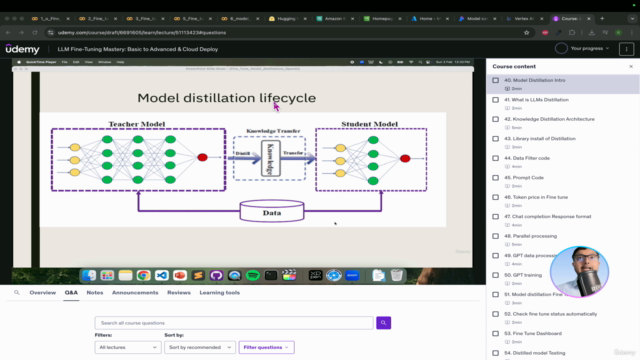Image resolution: width=640 pixels, height=360 pixels.
Task: Click the Udemy logo
Action: pyautogui.click(x=22, y=49)
